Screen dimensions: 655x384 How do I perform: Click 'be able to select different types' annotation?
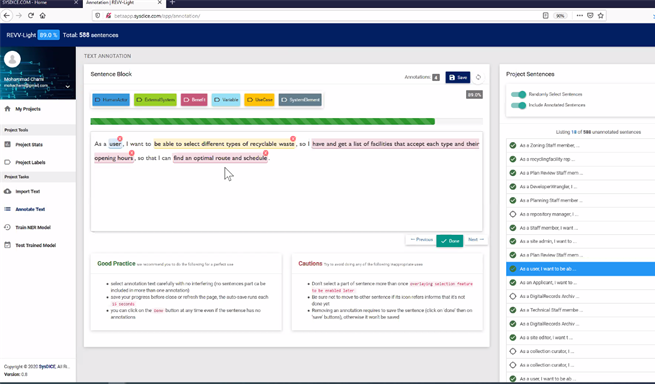pyautogui.click(x=224, y=144)
